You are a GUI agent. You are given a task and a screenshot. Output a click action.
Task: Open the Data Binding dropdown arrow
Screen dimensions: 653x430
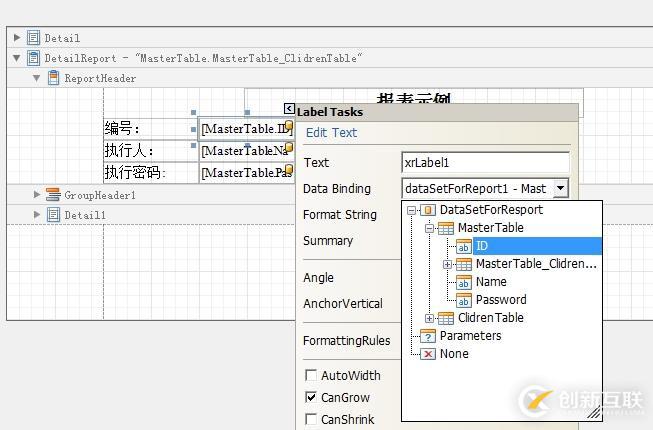pos(560,188)
